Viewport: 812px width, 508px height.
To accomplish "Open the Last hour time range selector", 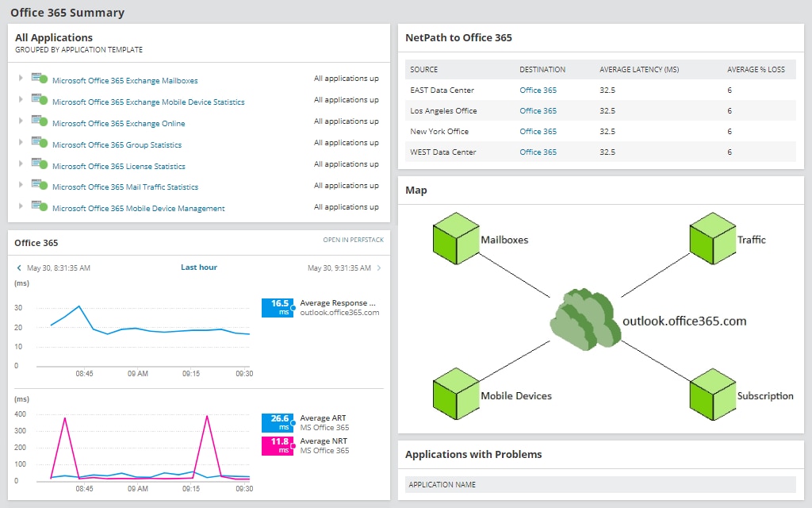I will [198, 267].
